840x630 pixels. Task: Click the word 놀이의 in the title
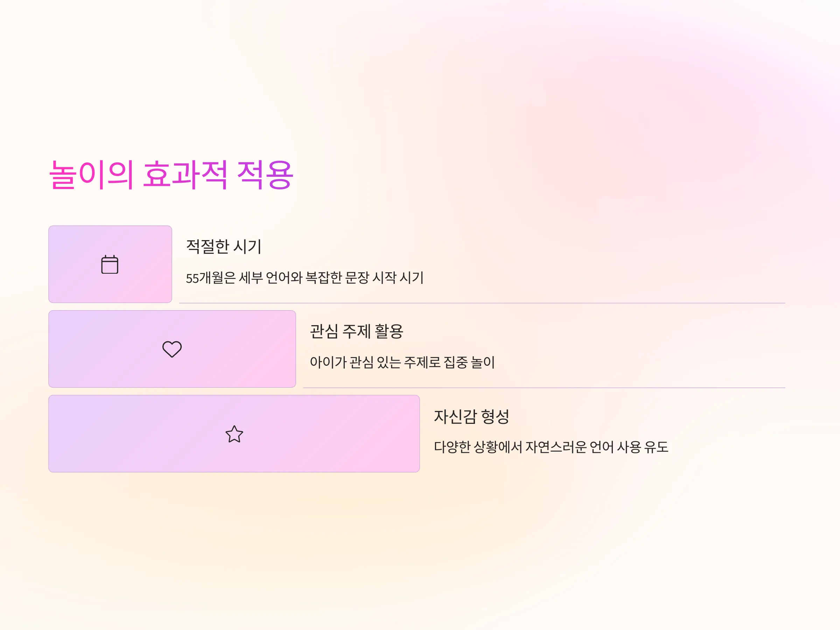point(91,175)
